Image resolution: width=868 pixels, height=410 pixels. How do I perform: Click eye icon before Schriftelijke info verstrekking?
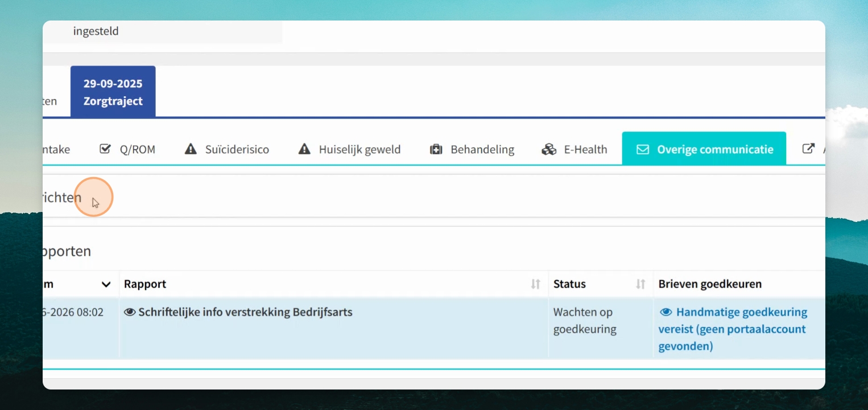[130, 312]
